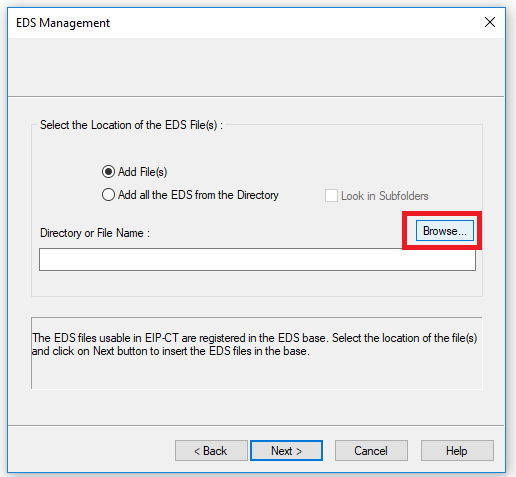Click the EDS Management title bar text
Image resolution: width=516 pixels, height=477 pixels.
point(63,23)
